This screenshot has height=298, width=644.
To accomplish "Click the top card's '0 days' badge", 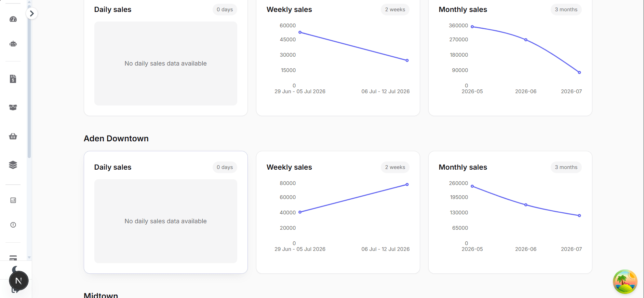I will (225, 10).
